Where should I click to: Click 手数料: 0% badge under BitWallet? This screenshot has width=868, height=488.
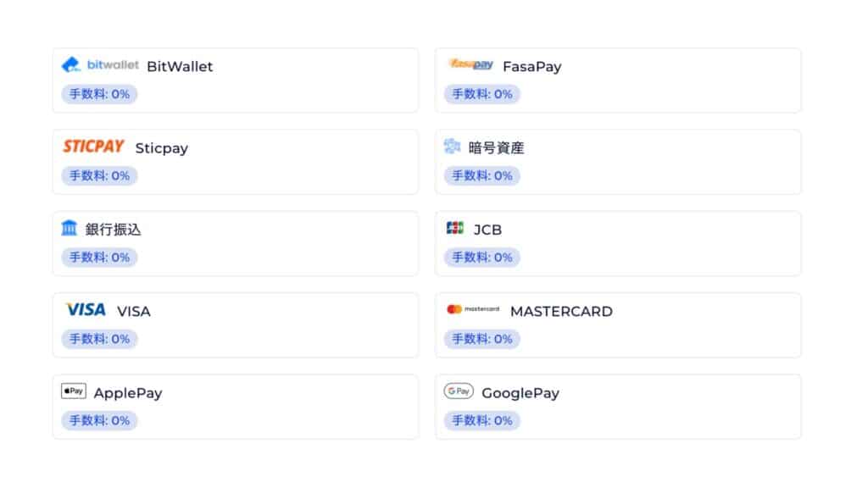(x=99, y=94)
